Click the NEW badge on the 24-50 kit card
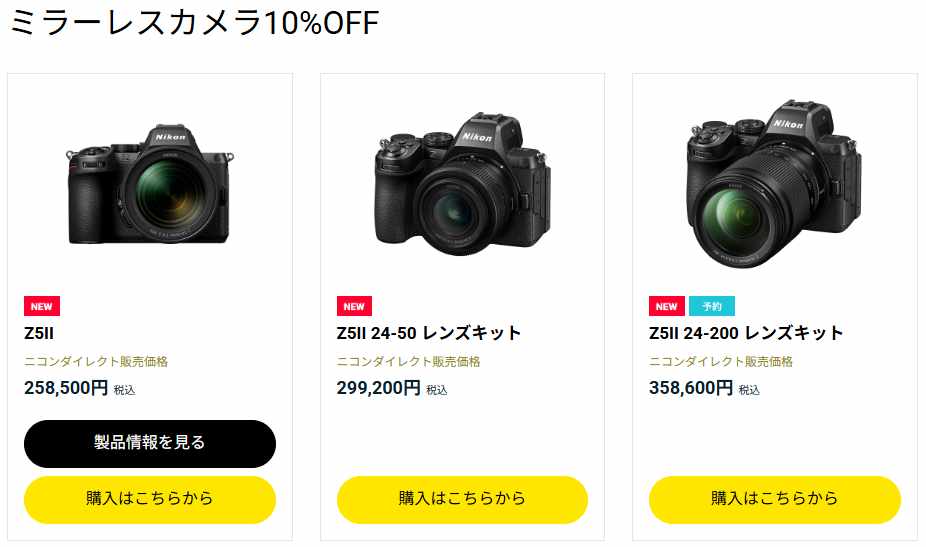The image size is (926, 547). click(354, 306)
